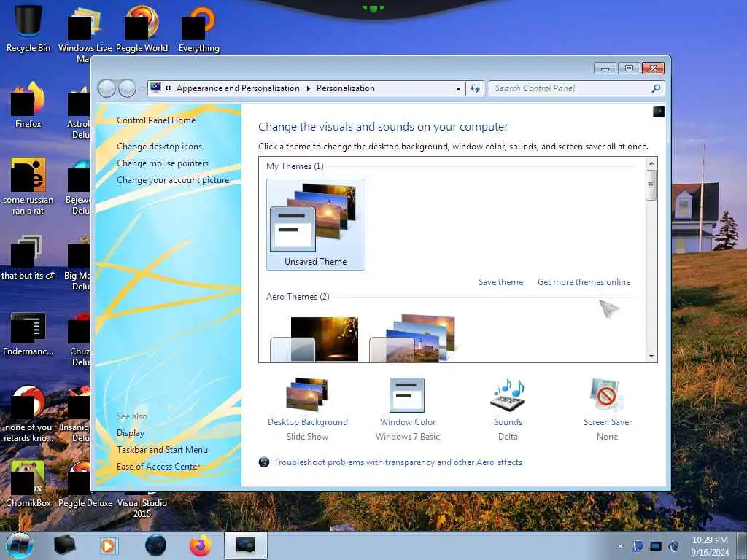Screen dimensions: 747x560
Task: Expand breadcrumb arrow after Appearance and Personalization
Action: [x=309, y=88]
